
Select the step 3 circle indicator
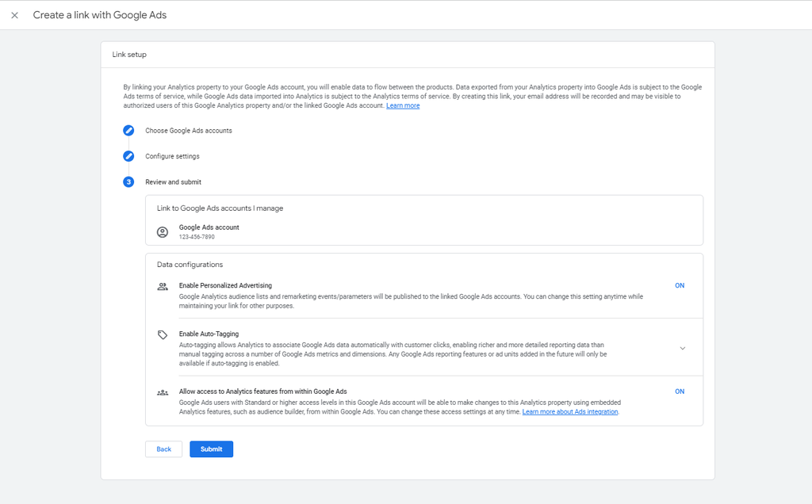[x=128, y=181]
